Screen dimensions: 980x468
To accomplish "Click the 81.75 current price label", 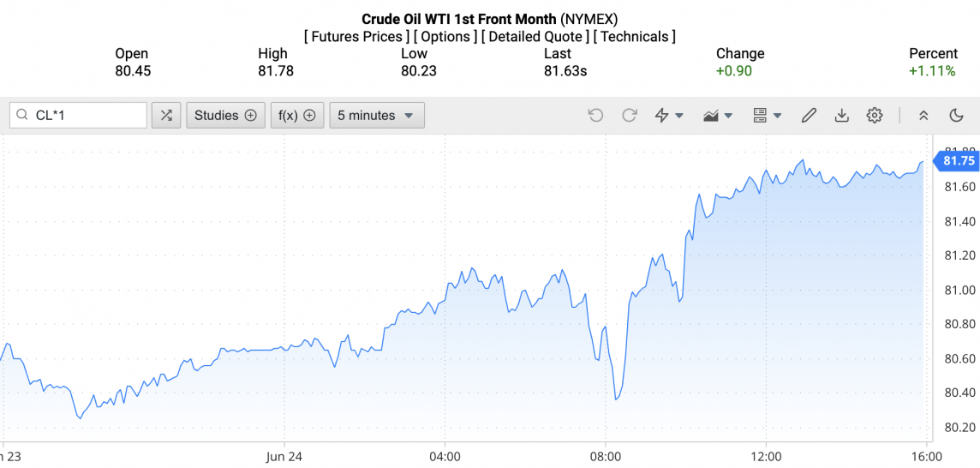I will pos(958,160).
